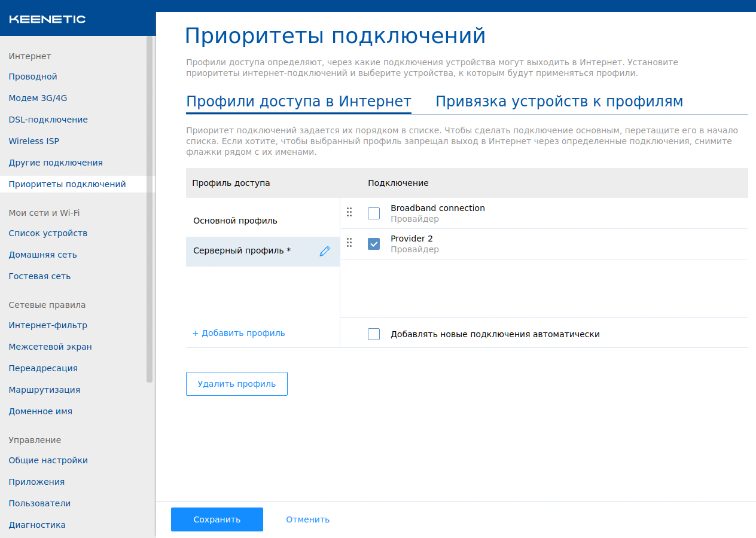Click the pencil edit icon for Серверный профиль

325,252
